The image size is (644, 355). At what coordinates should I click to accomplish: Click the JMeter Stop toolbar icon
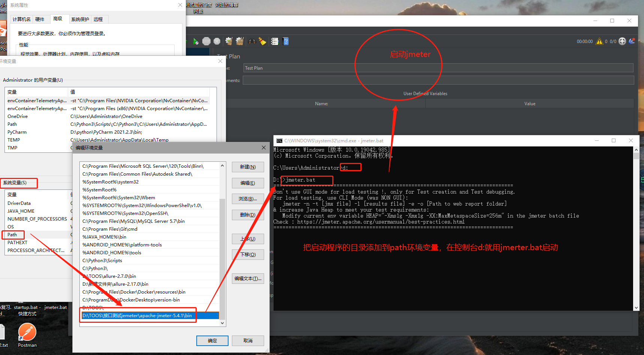tap(206, 42)
